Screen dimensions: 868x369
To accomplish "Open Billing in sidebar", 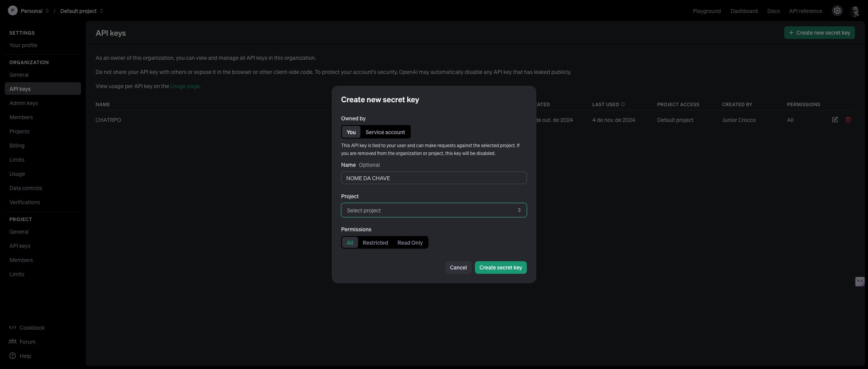I will point(43,146).
